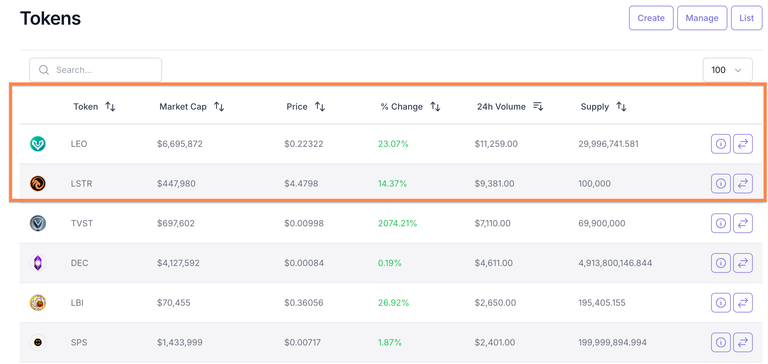The width and height of the screenshot is (768, 364).
Task: Open info for LEO token
Action: click(x=720, y=144)
